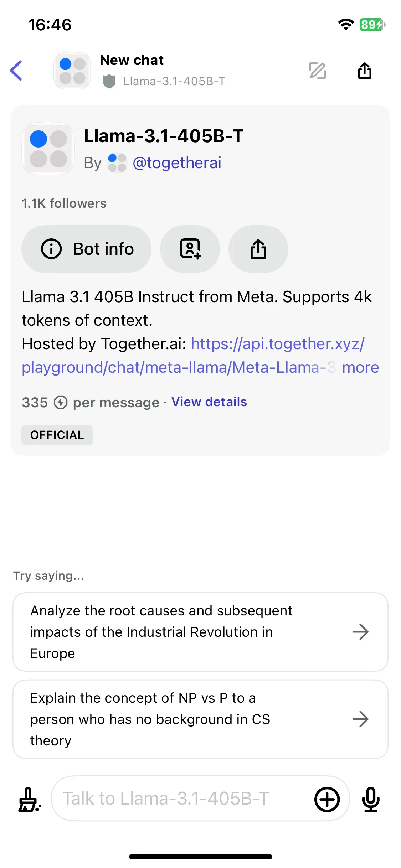Tap the OFFICIAL badge
Image resolution: width=401 pixels, height=868 pixels.
[x=57, y=435]
